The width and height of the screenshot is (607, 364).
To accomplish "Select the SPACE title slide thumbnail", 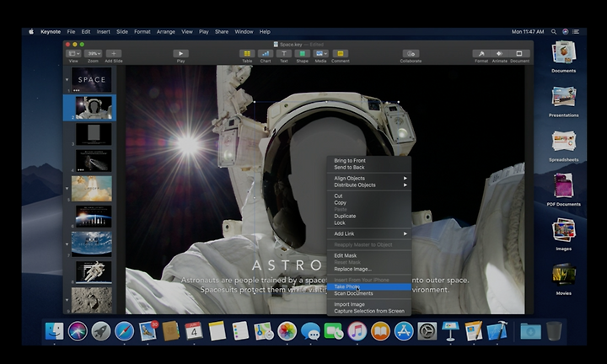I will (92, 79).
